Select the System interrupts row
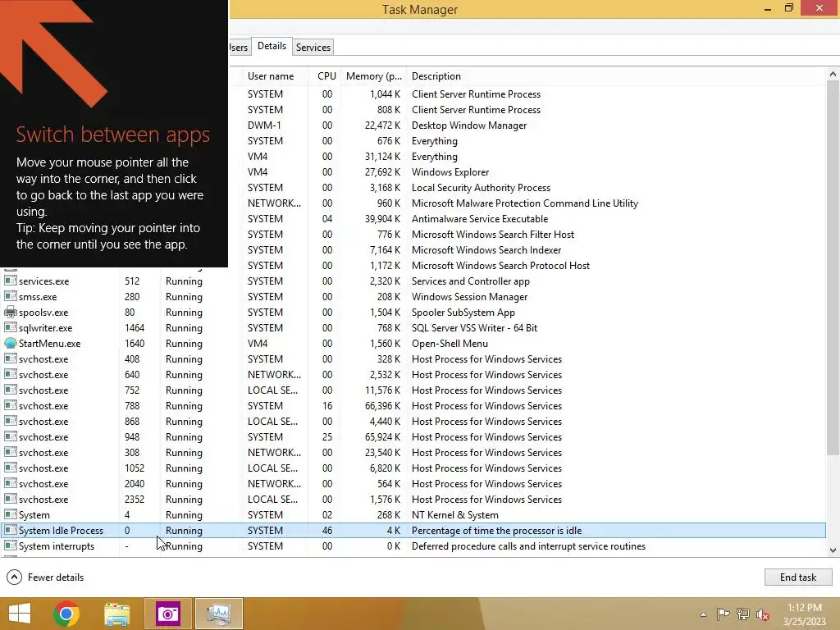The height and width of the screenshot is (630, 840). (x=413, y=546)
